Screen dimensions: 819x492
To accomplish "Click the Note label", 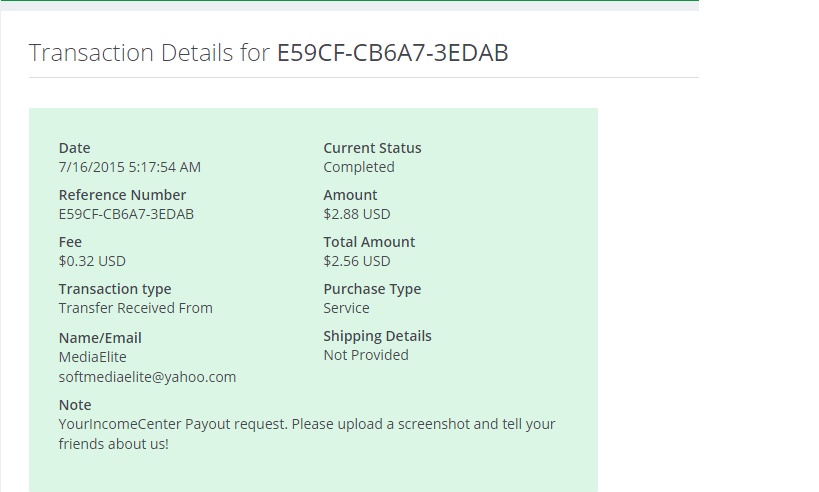I will click(x=75, y=405).
